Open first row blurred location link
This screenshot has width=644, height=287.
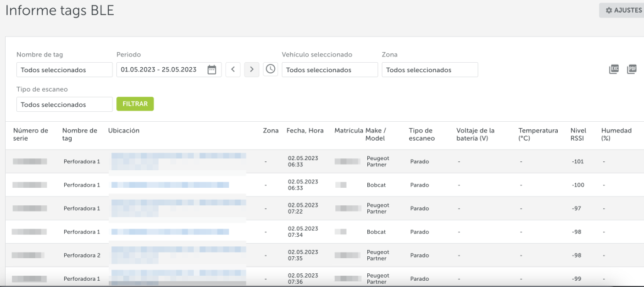click(x=178, y=161)
